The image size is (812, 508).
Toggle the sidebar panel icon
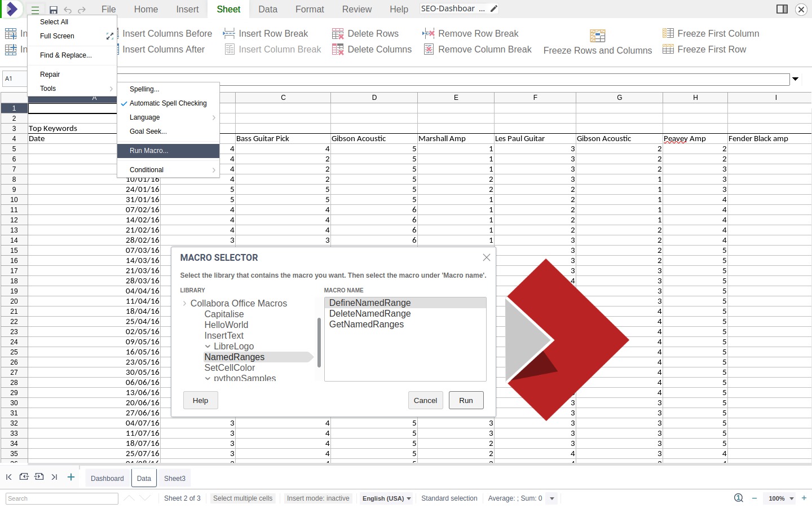pyautogui.click(x=782, y=9)
